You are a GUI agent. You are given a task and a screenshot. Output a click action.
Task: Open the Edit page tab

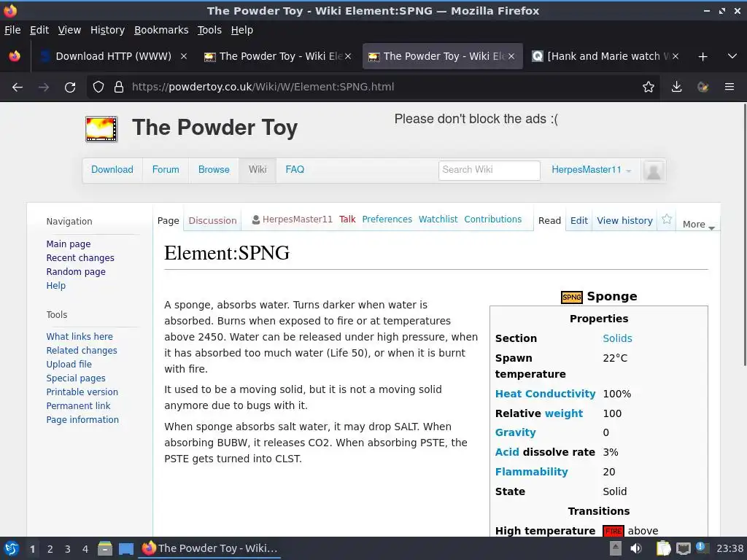pos(578,220)
